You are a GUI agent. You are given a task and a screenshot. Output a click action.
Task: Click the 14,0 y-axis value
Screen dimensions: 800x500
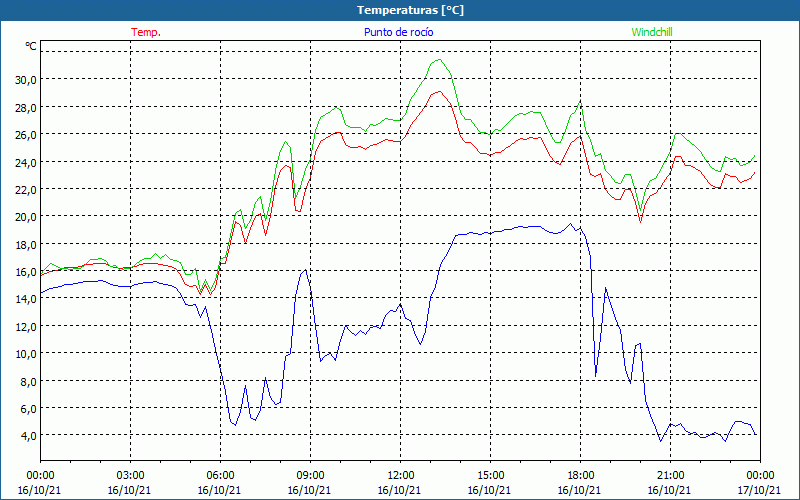pos(26,299)
